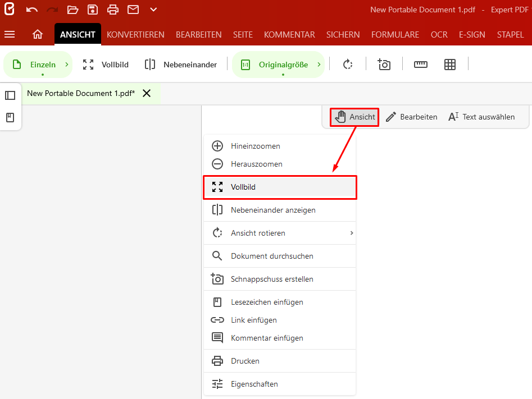Select the Ansicht hand mode button
Screen dimensions: 532x399
click(354, 117)
